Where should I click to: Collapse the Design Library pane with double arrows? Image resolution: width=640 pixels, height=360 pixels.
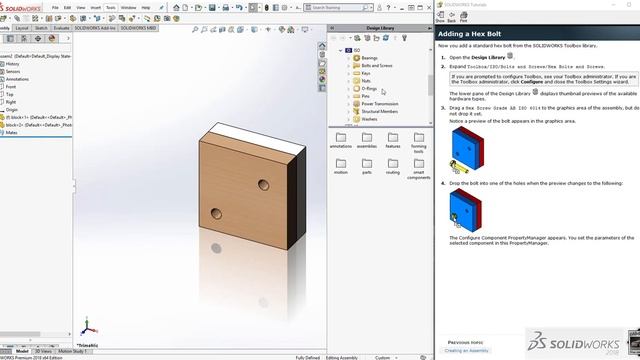coord(332,28)
